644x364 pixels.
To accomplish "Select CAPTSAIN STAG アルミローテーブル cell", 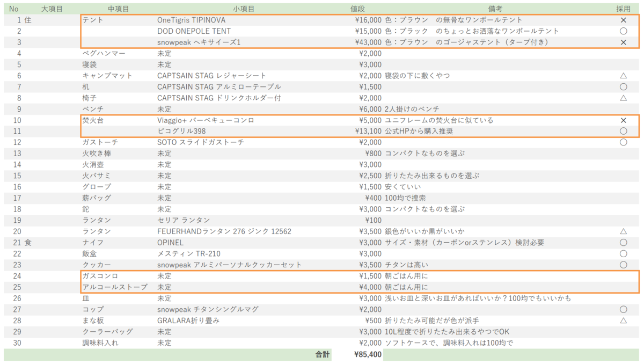I will 219,87.
